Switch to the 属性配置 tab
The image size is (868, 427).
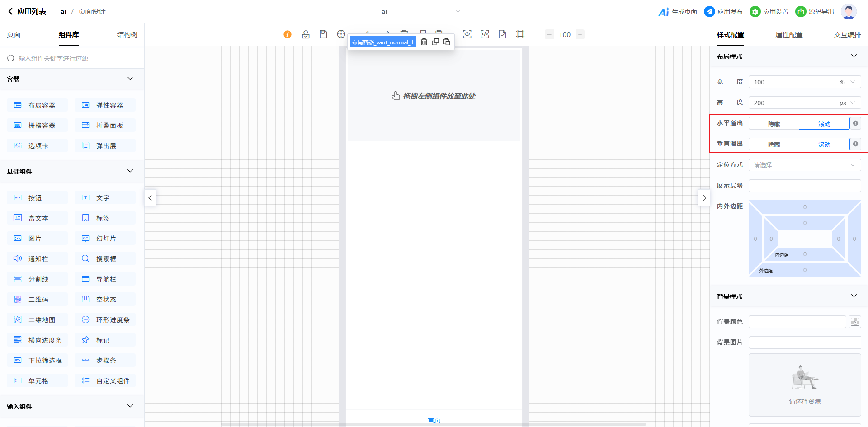pyautogui.click(x=789, y=35)
